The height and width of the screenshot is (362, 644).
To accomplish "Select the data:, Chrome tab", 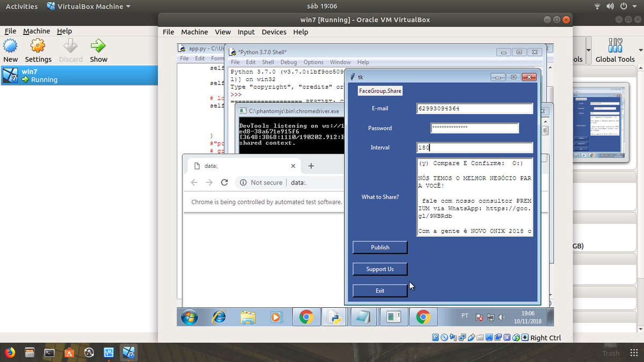I will coord(244,166).
